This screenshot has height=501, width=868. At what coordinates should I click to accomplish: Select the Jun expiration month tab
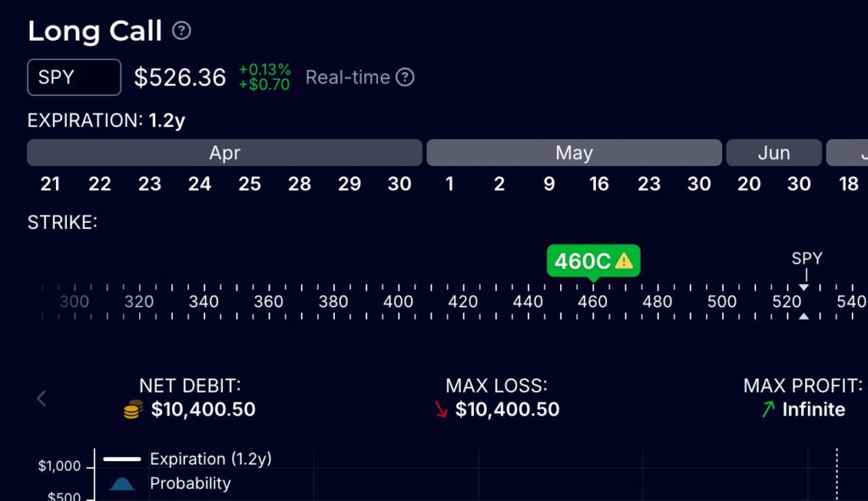[x=774, y=153]
